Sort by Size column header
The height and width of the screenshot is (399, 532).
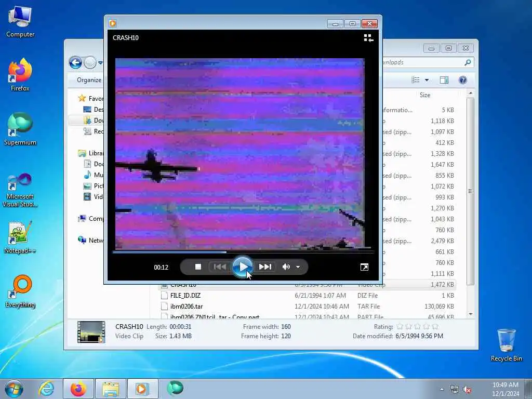[x=425, y=95]
